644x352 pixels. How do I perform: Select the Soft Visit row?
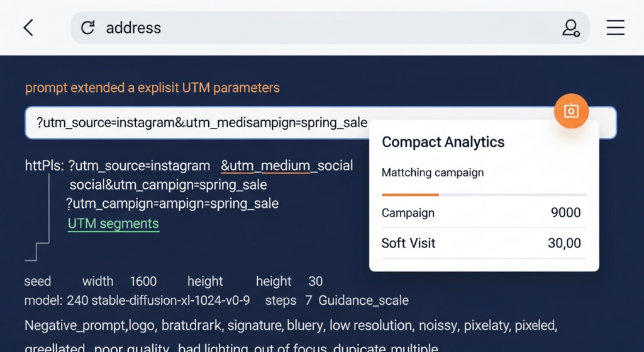(x=483, y=243)
